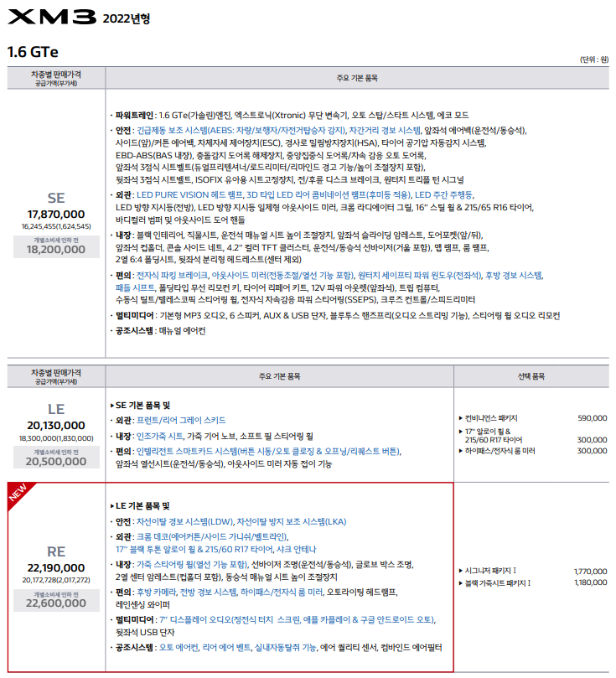Select SE price "17,870,000"

pos(56,214)
